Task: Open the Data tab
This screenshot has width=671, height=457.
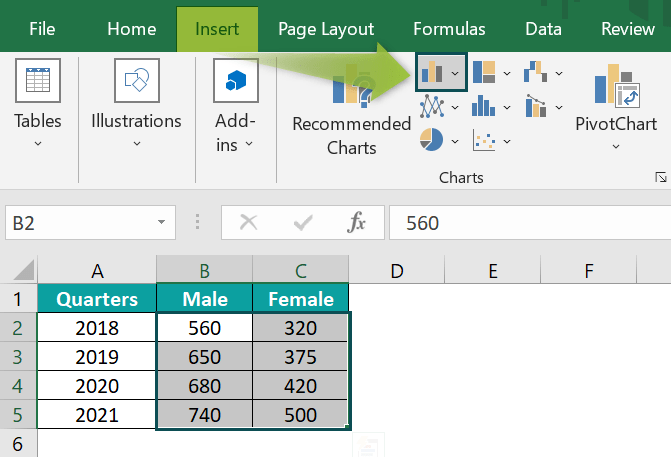Action: pyautogui.click(x=543, y=29)
